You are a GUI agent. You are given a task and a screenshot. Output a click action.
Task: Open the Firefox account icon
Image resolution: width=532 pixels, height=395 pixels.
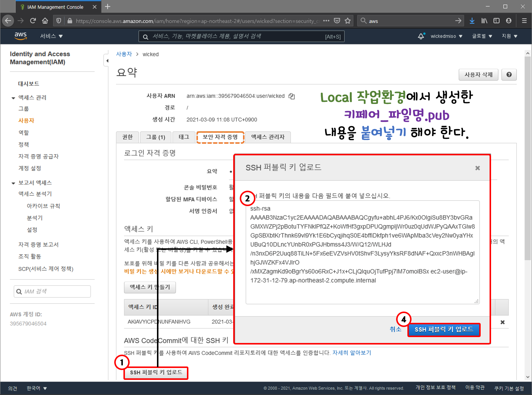pos(509,21)
